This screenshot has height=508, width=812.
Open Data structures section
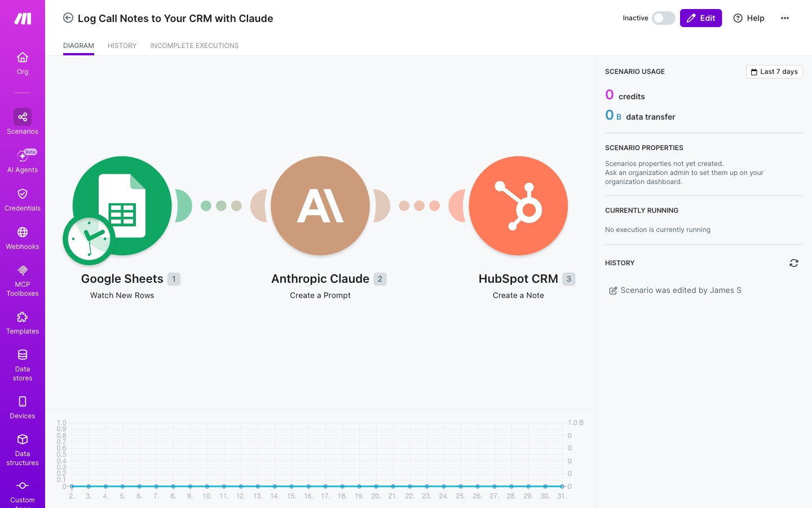(23, 450)
